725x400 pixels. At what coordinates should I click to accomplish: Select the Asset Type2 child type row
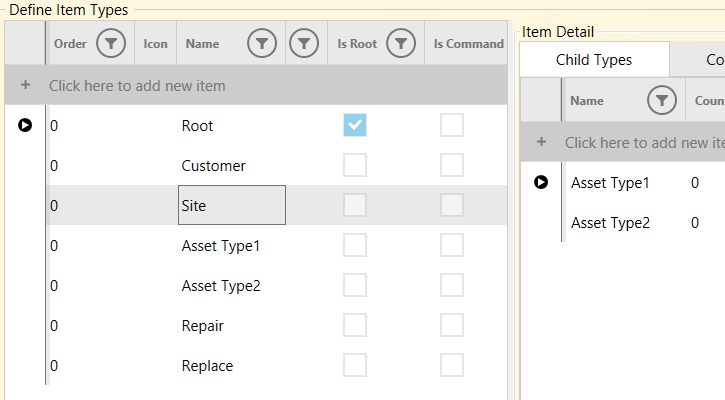[610, 222]
